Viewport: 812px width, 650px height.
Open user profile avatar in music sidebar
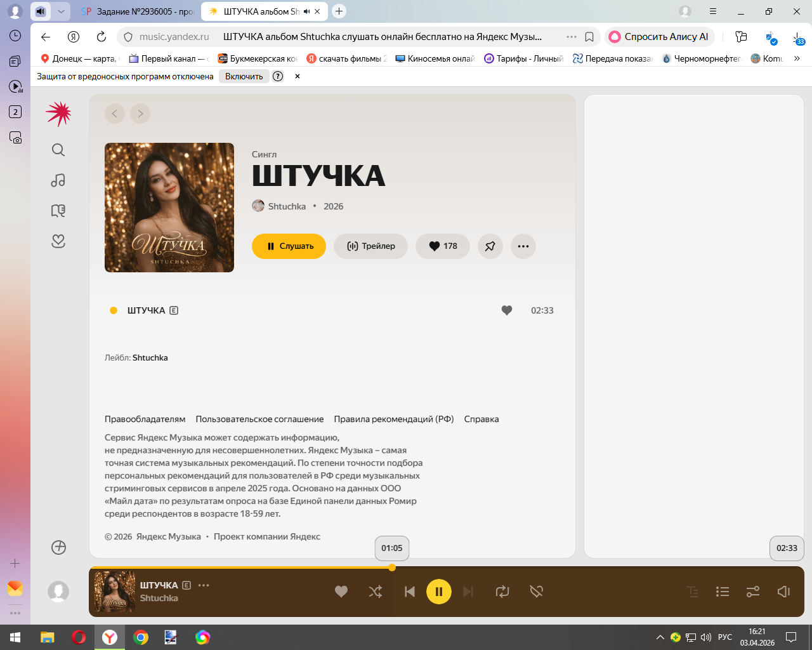click(x=58, y=592)
